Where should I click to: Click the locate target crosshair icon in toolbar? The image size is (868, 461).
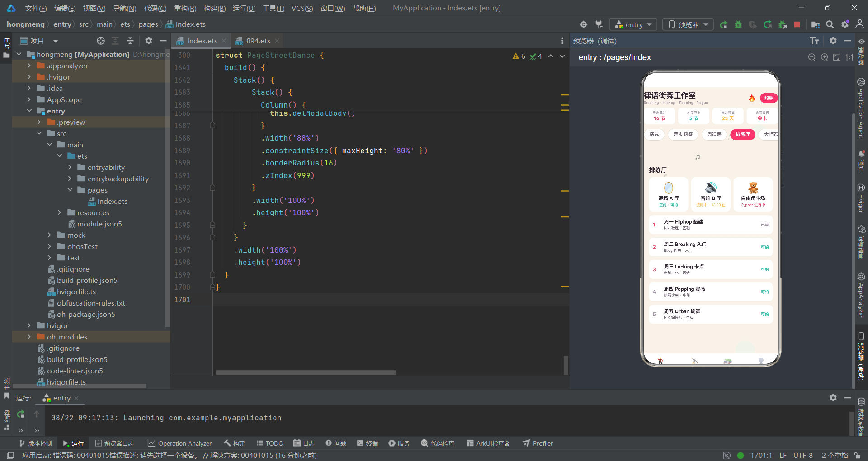pyautogui.click(x=584, y=24)
